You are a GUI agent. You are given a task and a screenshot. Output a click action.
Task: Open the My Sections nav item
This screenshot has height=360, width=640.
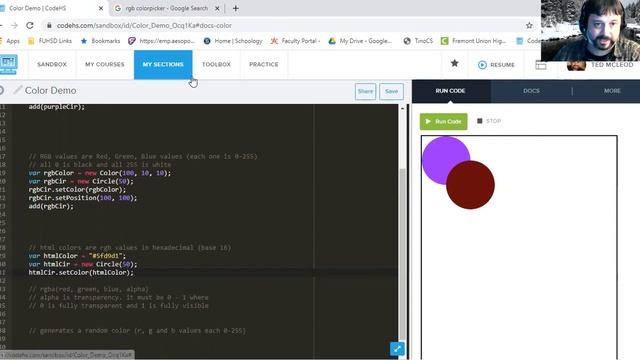(x=163, y=64)
